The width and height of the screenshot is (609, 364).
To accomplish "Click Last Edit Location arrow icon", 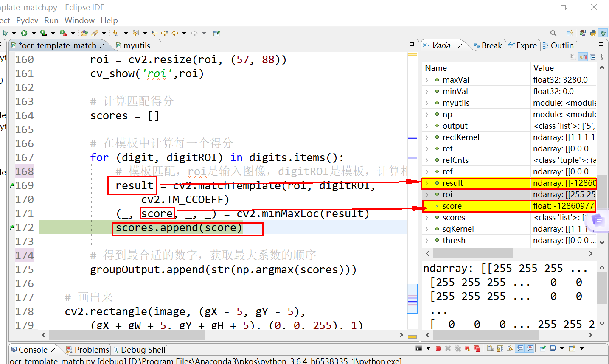I will tap(155, 33).
